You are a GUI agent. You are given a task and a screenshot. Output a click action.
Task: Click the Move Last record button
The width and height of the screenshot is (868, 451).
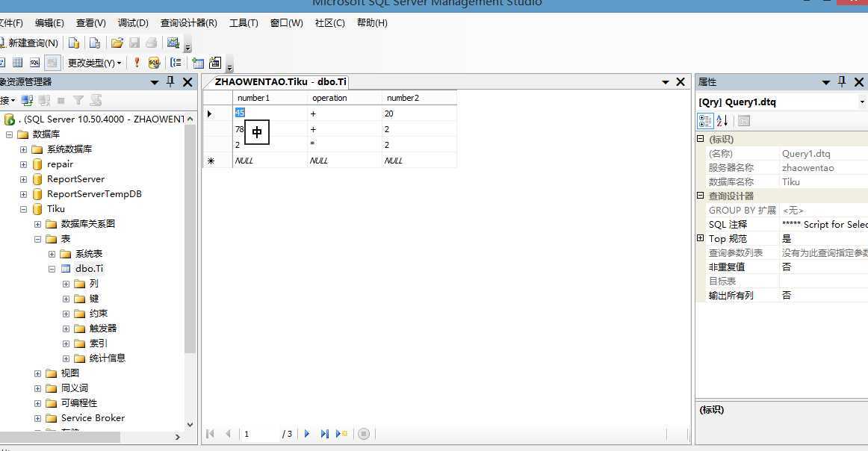point(324,434)
